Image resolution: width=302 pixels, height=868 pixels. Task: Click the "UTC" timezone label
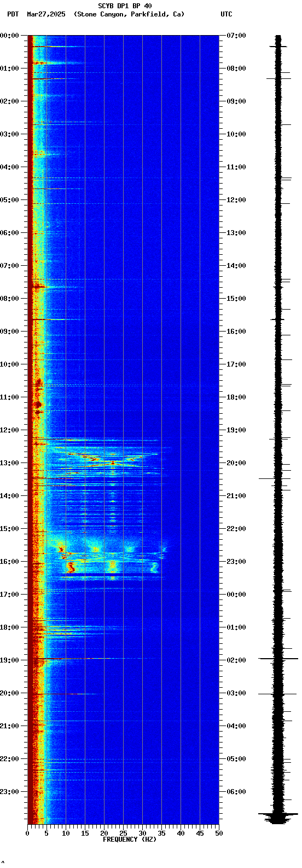tap(226, 14)
